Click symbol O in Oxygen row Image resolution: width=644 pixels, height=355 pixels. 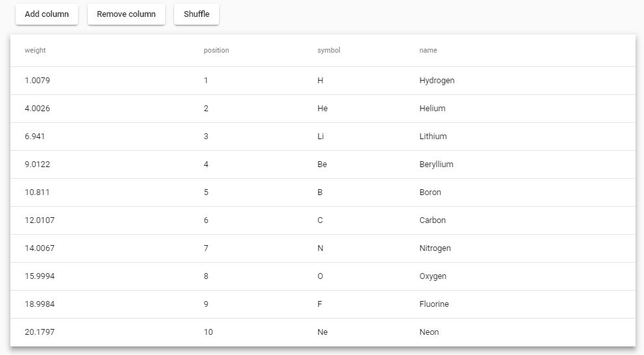(x=320, y=276)
